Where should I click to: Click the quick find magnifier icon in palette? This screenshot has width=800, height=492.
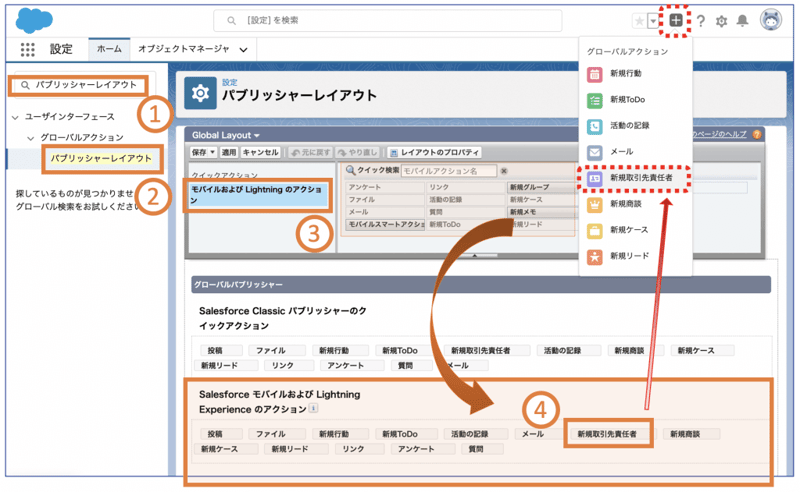click(x=351, y=170)
